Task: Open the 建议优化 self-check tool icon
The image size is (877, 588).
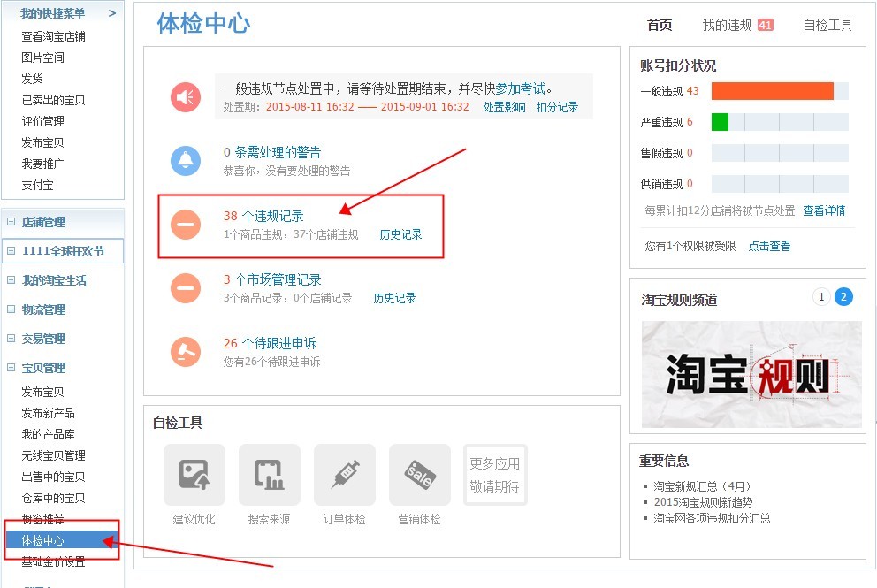Action: coord(194,475)
